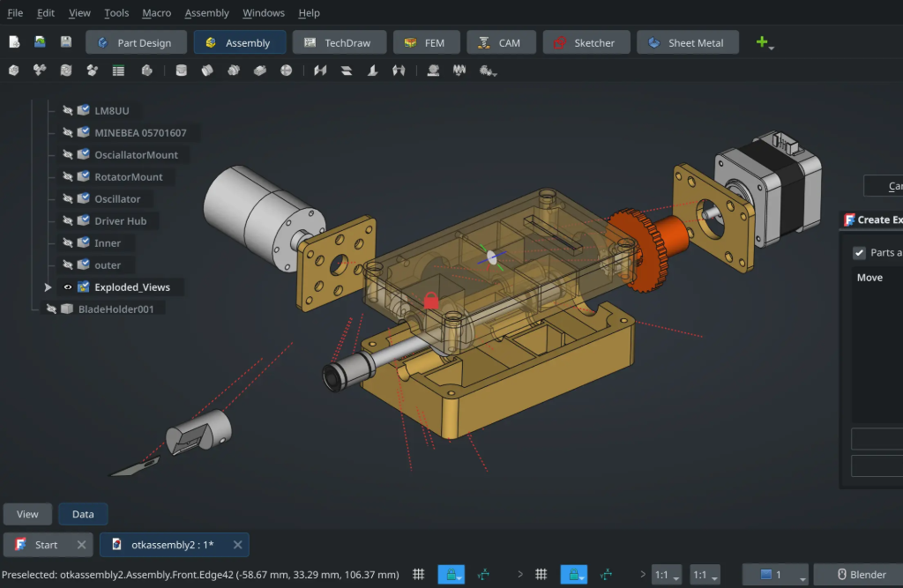Toggle visibility of Exploded_Views item

[67, 287]
